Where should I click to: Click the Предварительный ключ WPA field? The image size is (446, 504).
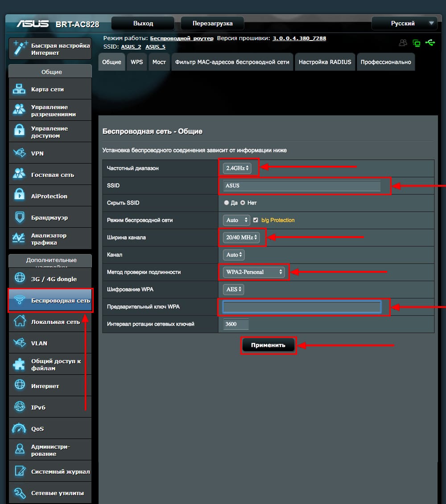(x=302, y=307)
